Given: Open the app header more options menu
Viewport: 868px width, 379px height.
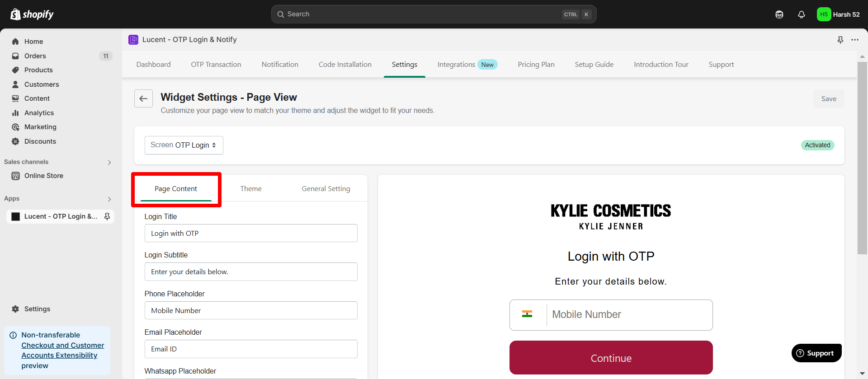Looking at the screenshot, I should point(855,40).
